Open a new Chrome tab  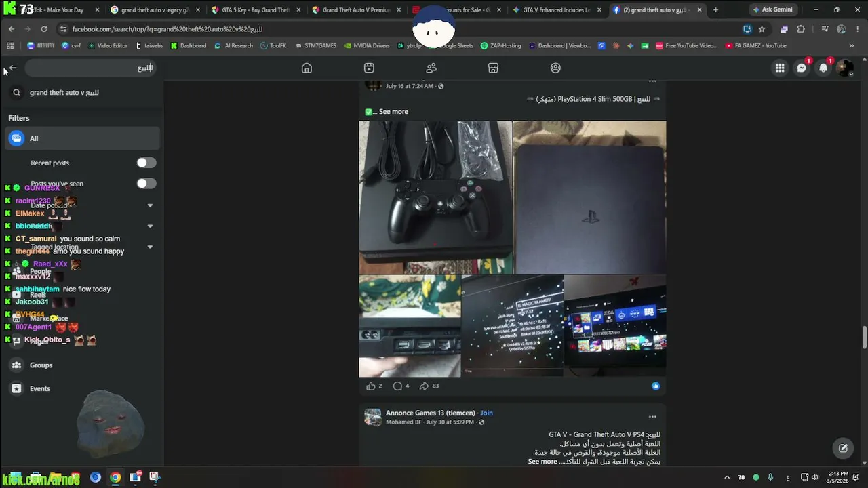tap(715, 10)
